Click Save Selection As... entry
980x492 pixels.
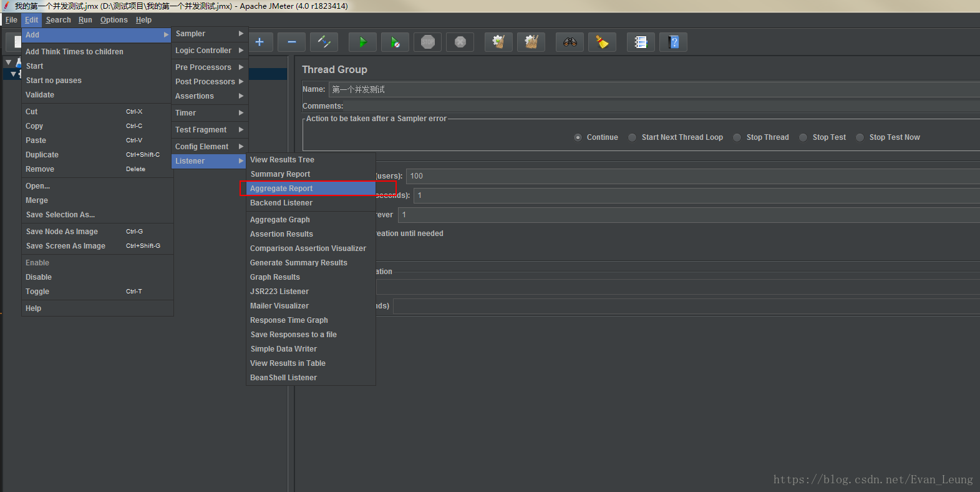click(97, 215)
